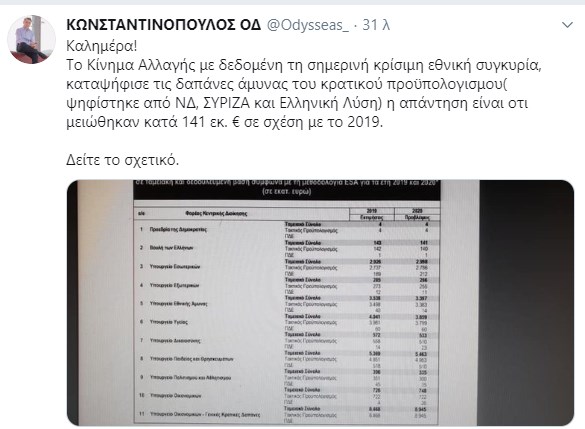Select the "Προεδρία της Δημοκρατίας" row in photo

tap(287, 230)
